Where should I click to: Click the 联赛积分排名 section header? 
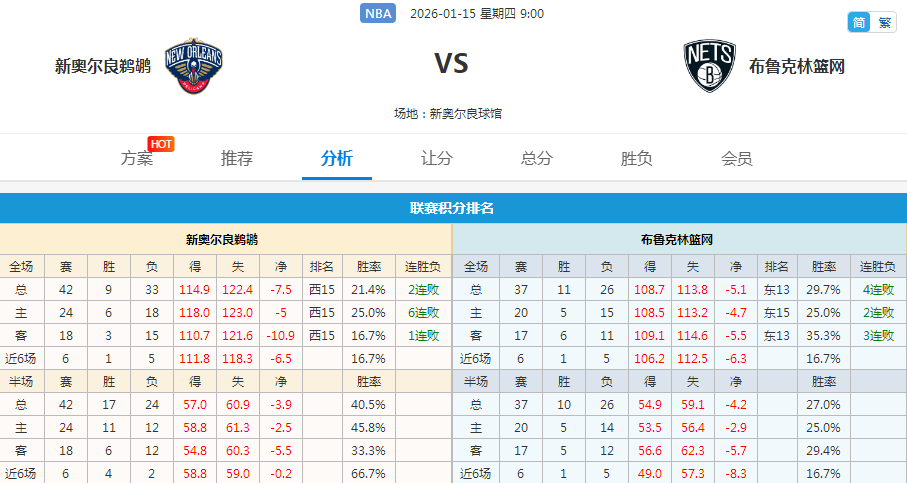click(452, 208)
